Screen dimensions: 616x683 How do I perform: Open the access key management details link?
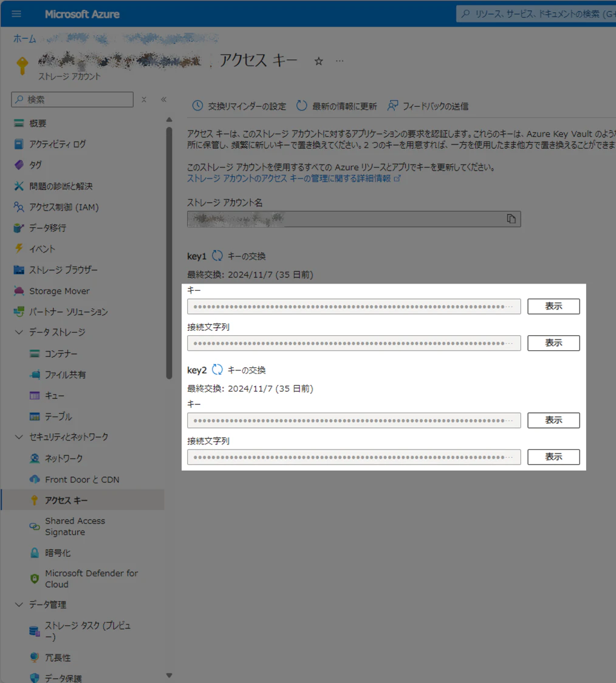click(294, 178)
